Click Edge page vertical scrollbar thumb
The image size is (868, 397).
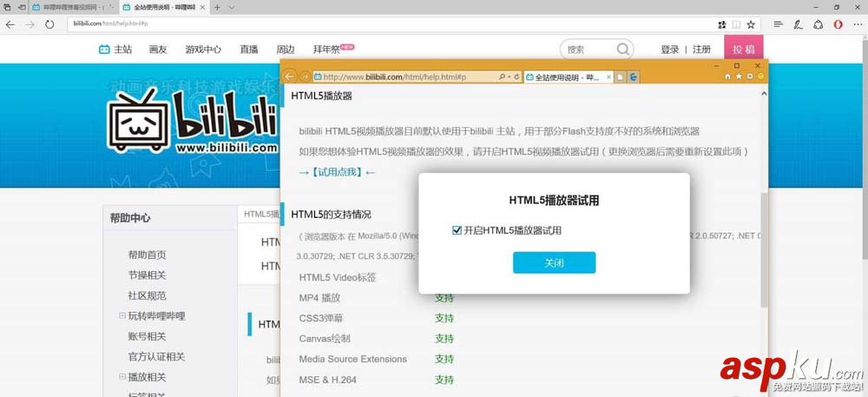click(x=865, y=148)
